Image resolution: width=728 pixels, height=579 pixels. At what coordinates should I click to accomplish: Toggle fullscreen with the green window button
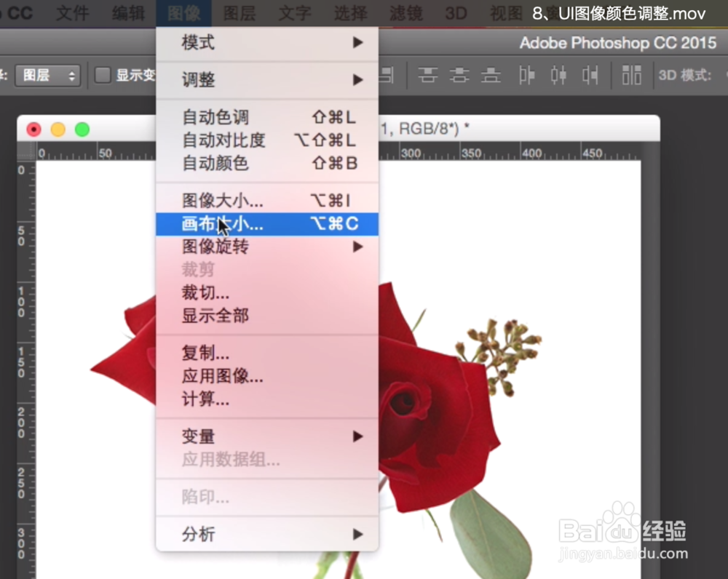point(82,128)
